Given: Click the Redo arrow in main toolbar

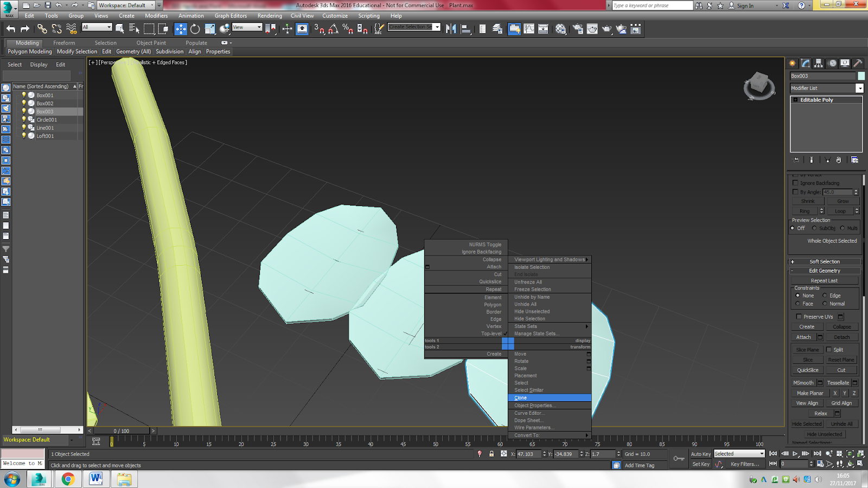Looking at the screenshot, I should tap(25, 29).
